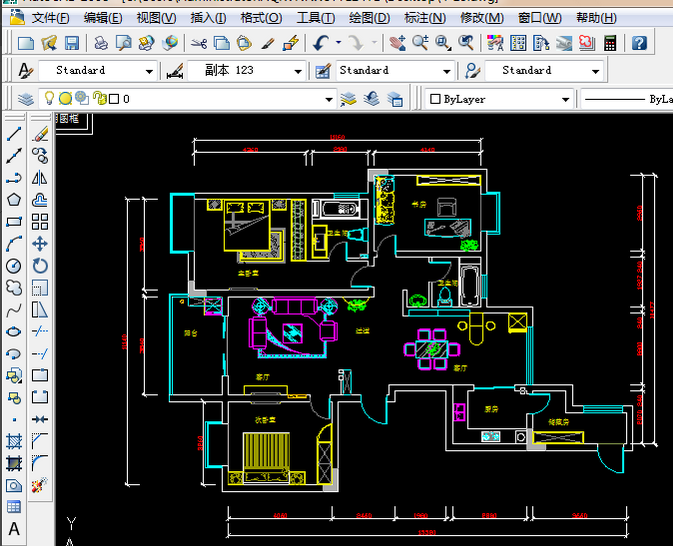This screenshot has height=546, width=673.
Task: Toggle layer 0 on/off lightbulb
Action: (47, 99)
